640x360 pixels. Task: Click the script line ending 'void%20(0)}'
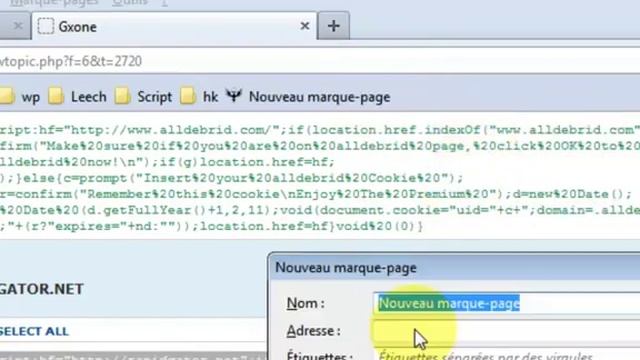[212, 226]
